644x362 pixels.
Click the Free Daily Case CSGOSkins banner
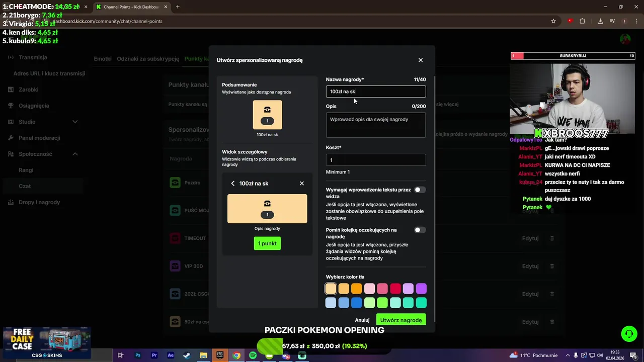point(47,344)
